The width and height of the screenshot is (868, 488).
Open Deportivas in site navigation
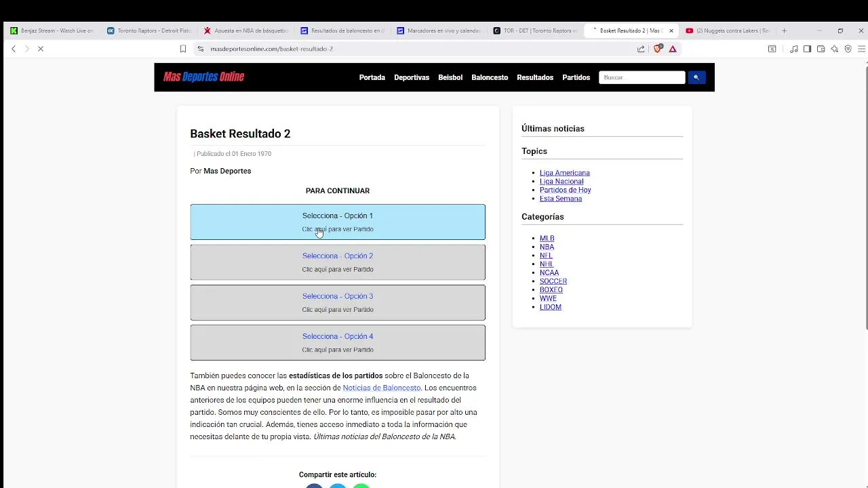(x=412, y=77)
